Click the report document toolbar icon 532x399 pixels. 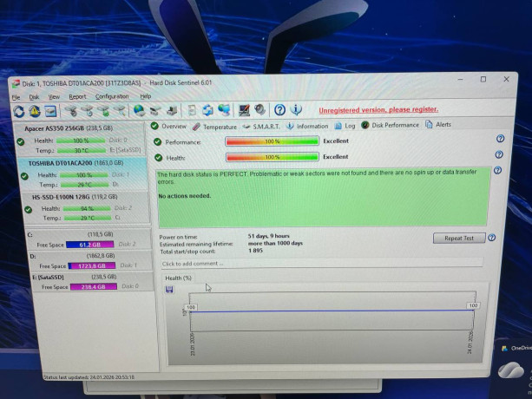pyautogui.click(x=192, y=110)
